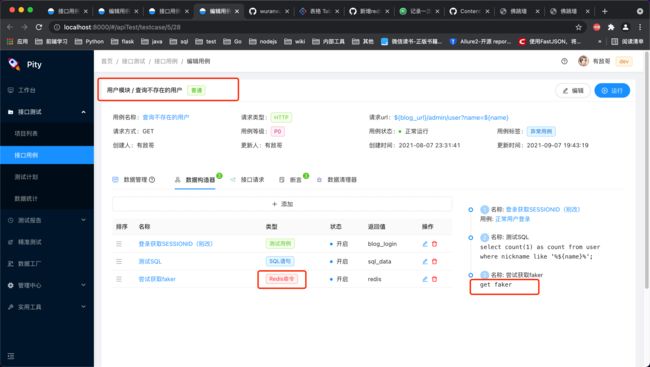Viewport: 650px width, 367px height.
Task: Click the 接口测试 breadcrumb link
Action: tap(133, 61)
